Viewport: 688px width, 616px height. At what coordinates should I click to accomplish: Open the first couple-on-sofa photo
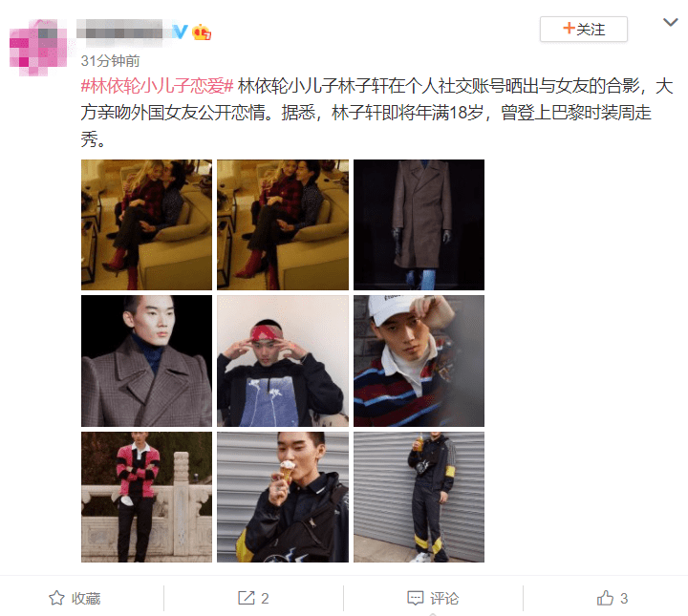146,225
